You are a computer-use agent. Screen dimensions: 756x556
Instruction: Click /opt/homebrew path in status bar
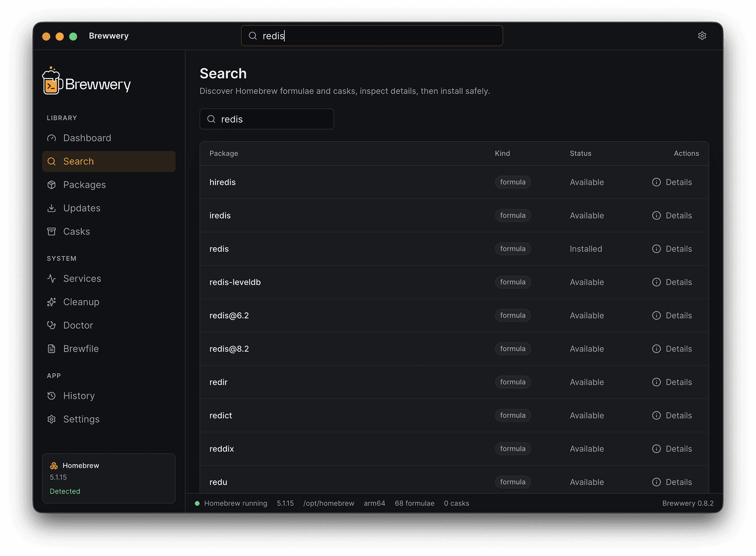pos(329,503)
